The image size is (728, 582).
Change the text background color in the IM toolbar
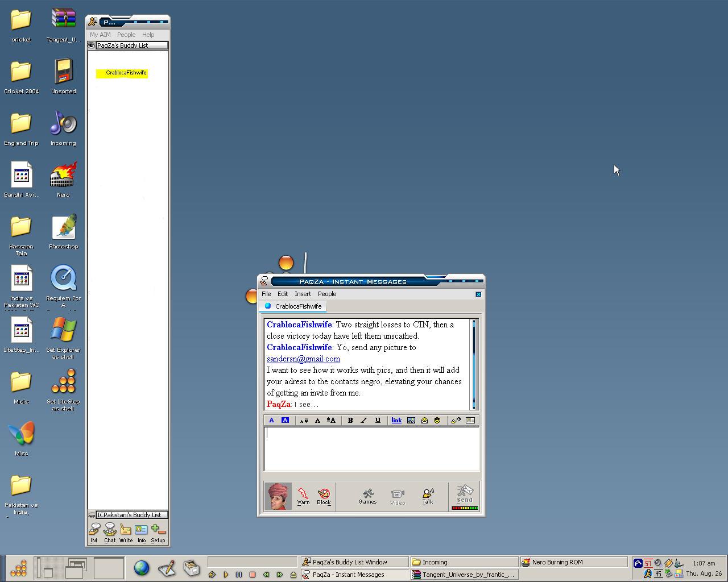click(x=285, y=421)
